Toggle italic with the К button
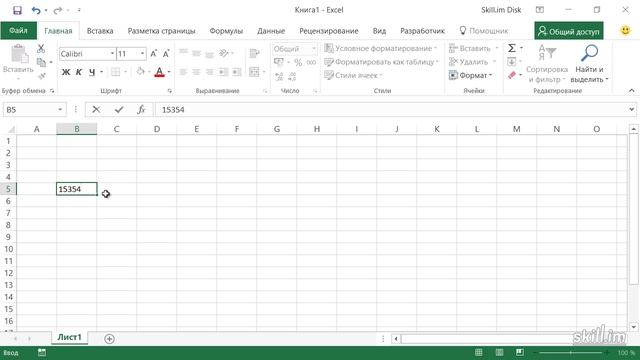This screenshot has width=640, height=360. [79, 72]
